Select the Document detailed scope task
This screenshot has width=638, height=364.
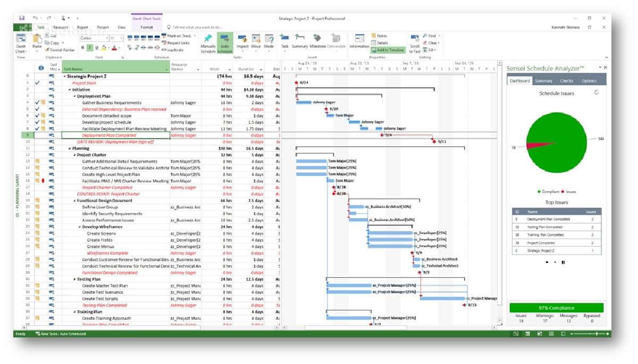[x=107, y=116]
